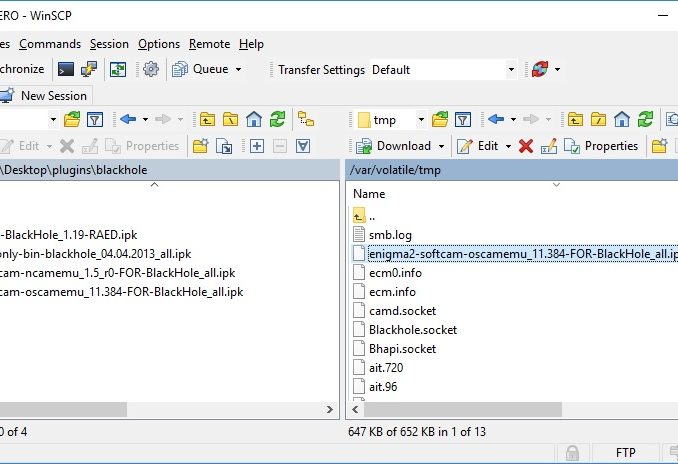This screenshot has width=678, height=464.
Task: Go to local home directory icon
Action: [254, 119]
